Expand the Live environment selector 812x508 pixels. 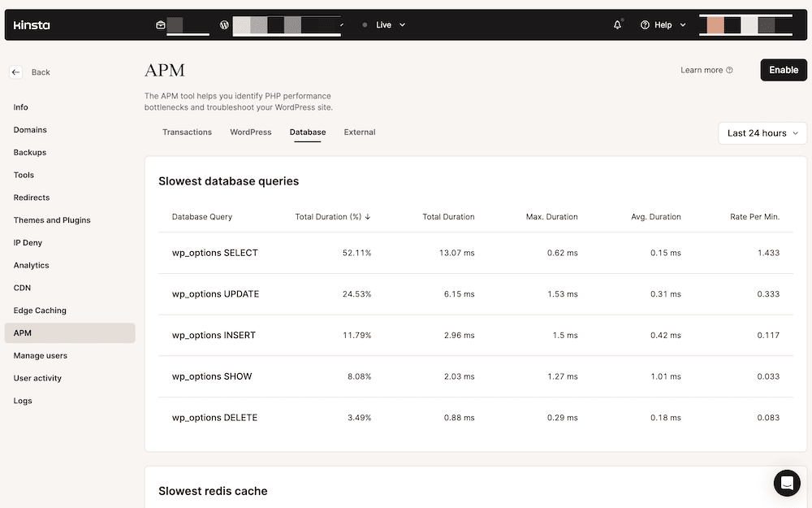coord(402,24)
